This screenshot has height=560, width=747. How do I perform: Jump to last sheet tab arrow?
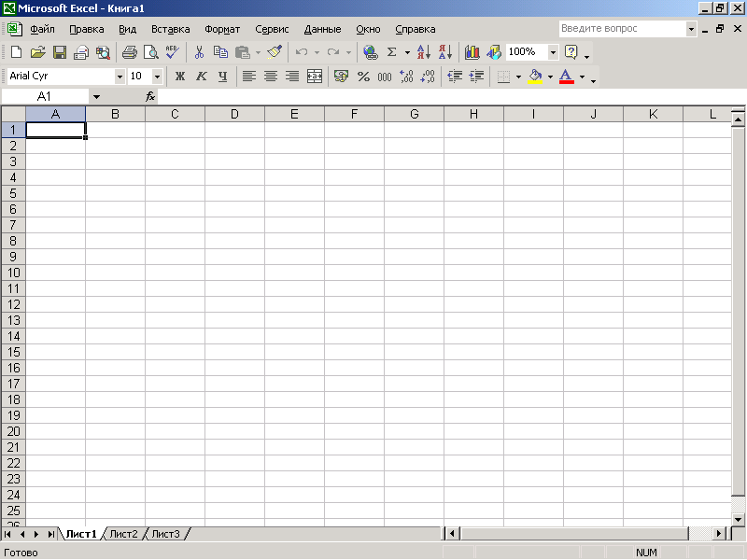point(50,534)
